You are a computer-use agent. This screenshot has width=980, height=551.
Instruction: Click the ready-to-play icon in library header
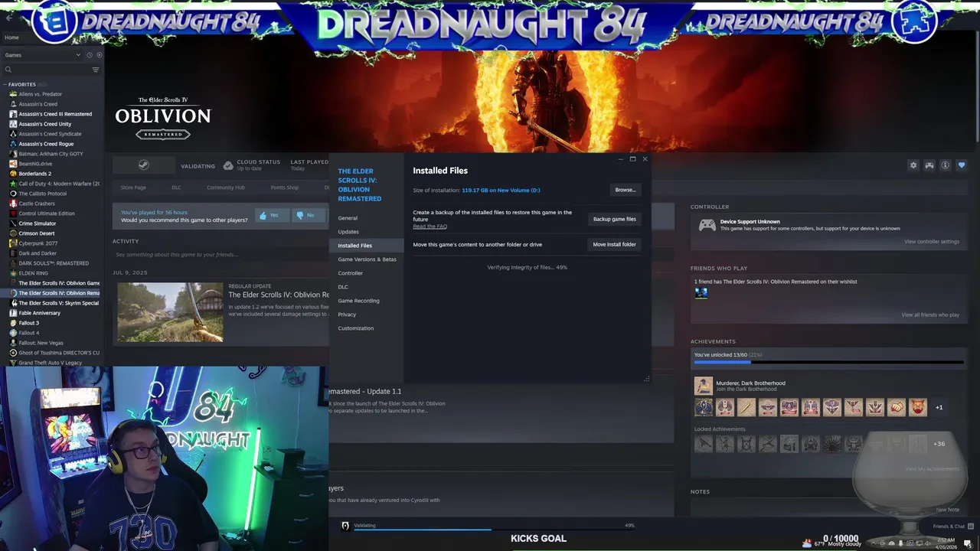[x=99, y=55]
